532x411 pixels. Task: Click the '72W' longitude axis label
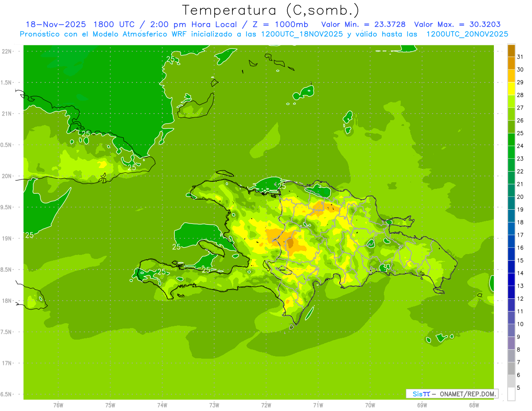[x=266, y=405]
